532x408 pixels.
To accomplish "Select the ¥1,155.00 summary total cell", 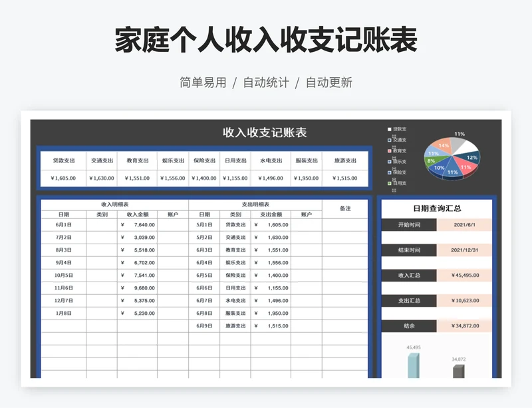I will click(235, 178).
